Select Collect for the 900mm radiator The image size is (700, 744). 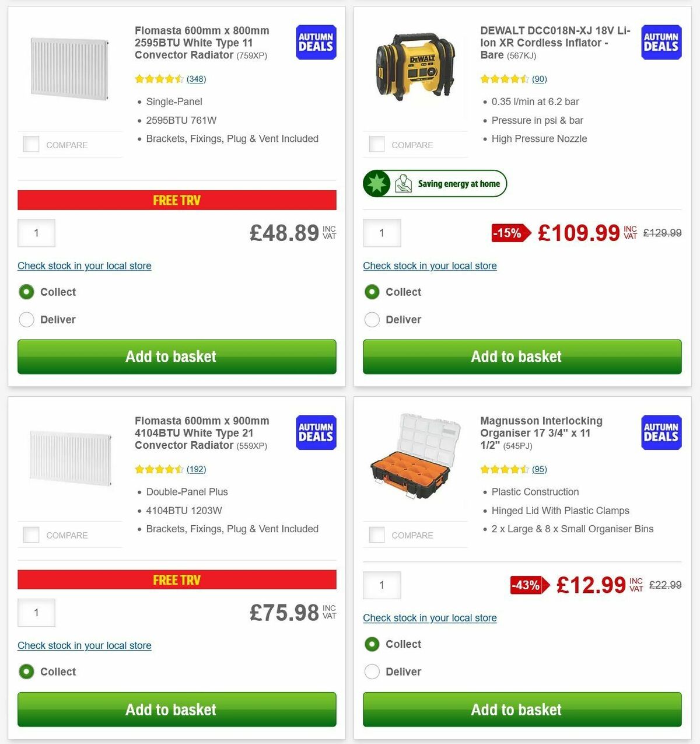[x=26, y=672]
